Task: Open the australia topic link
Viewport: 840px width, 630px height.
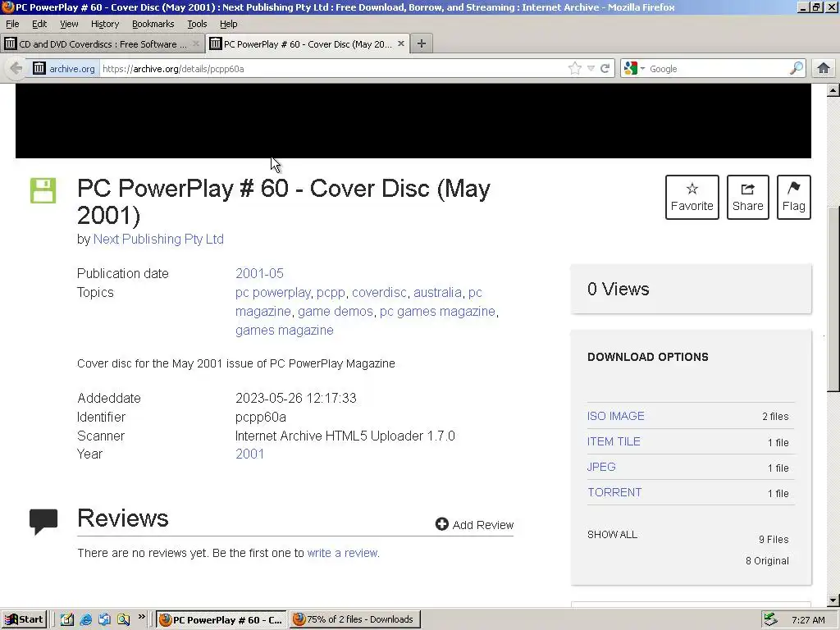Action: coord(438,293)
